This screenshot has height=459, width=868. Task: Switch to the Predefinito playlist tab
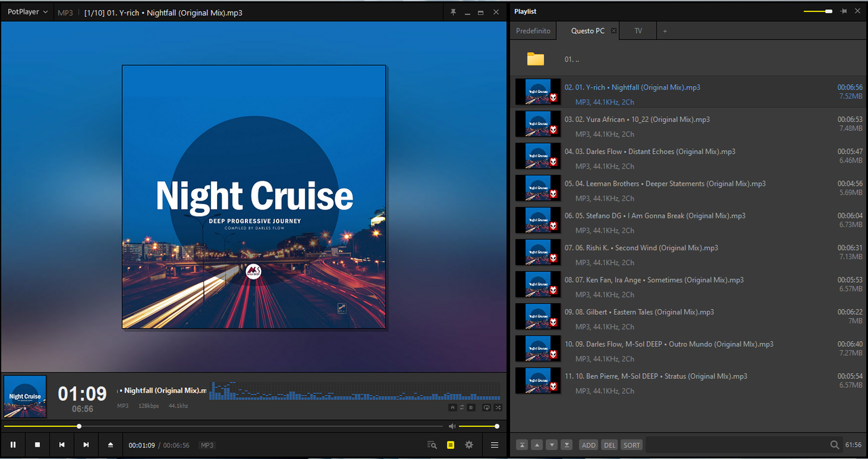pos(533,31)
